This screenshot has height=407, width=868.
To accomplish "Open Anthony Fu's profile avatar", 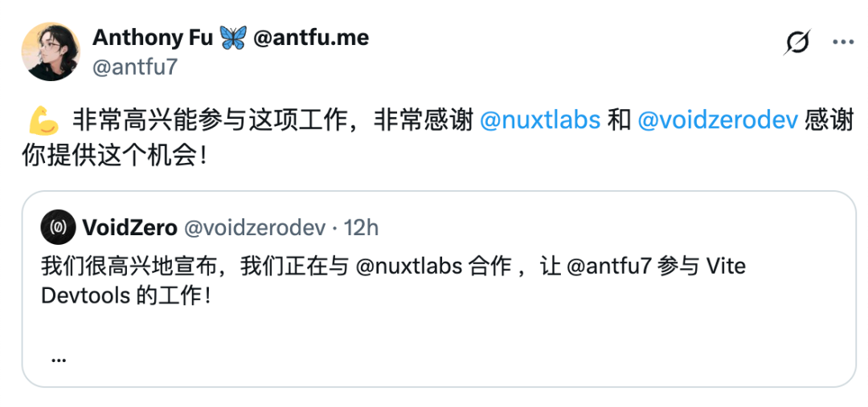I will coord(51,51).
